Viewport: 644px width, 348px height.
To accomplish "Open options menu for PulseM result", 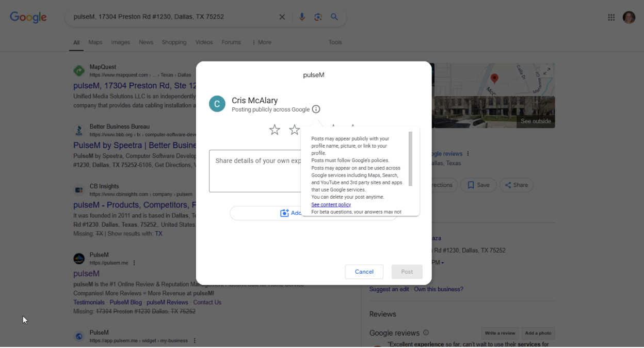I will coord(134,263).
